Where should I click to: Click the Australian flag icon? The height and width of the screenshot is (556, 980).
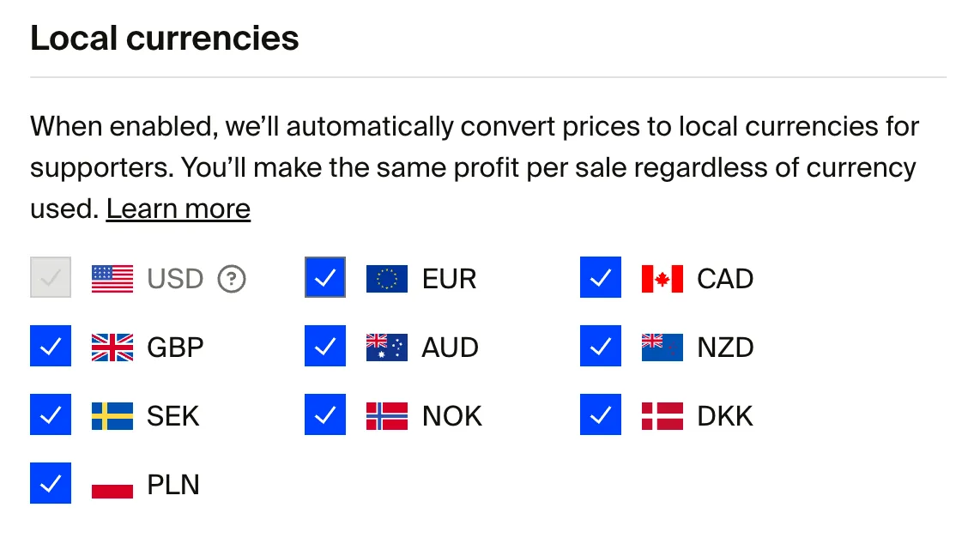coord(387,347)
